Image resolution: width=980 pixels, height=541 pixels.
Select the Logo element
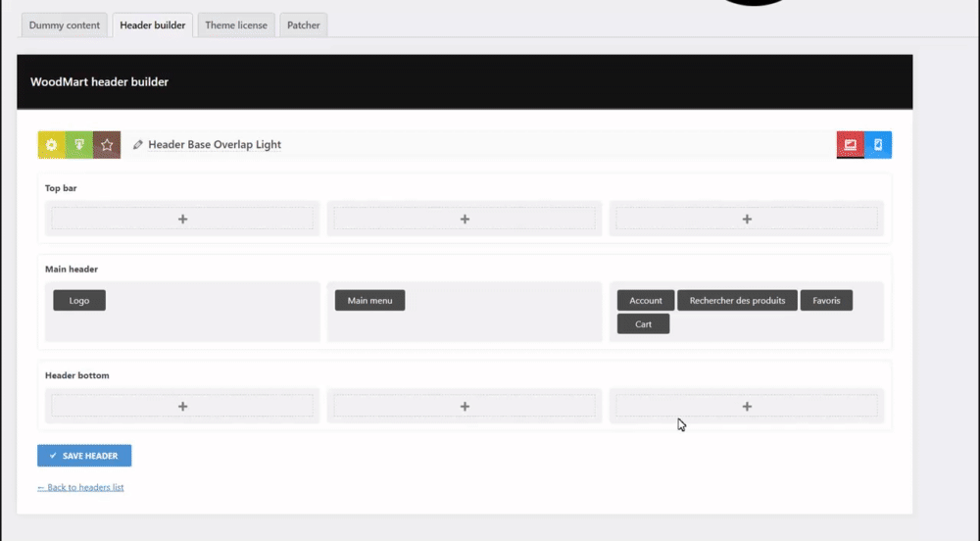pos(79,301)
